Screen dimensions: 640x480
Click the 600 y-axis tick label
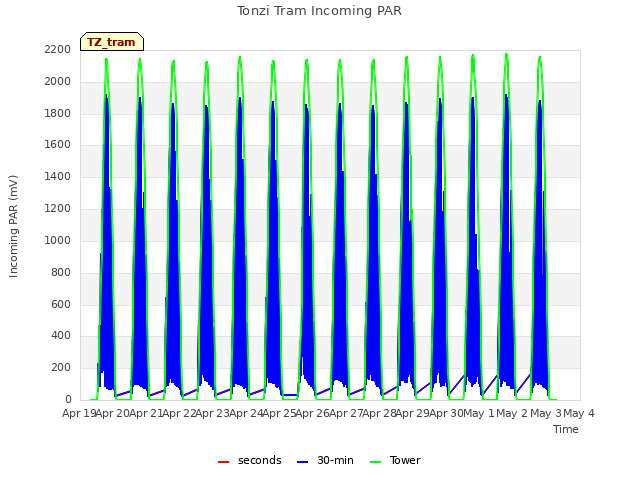tap(61, 304)
